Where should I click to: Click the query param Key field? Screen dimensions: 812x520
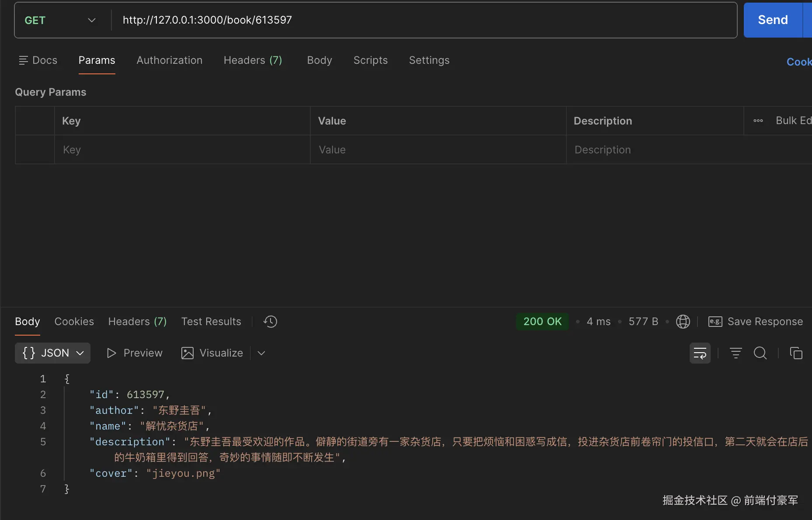tap(182, 150)
